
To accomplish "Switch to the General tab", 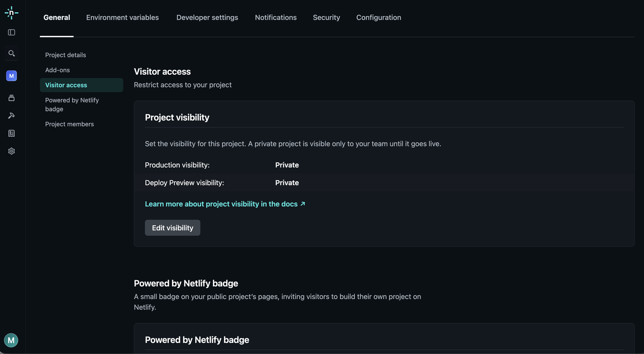I will click(57, 17).
